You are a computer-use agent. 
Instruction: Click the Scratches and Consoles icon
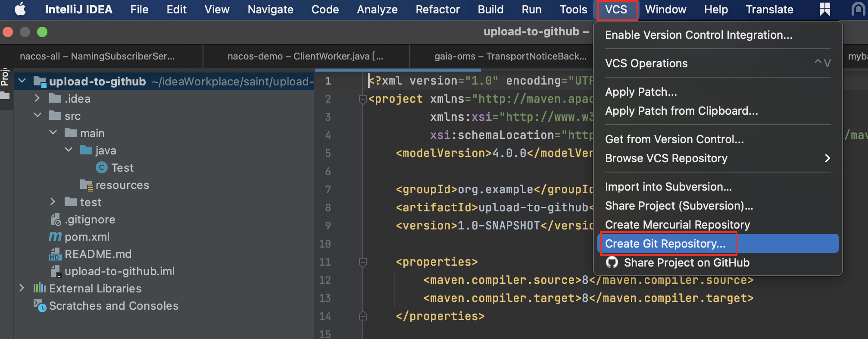pyautogui.click(x=40, y=306)
